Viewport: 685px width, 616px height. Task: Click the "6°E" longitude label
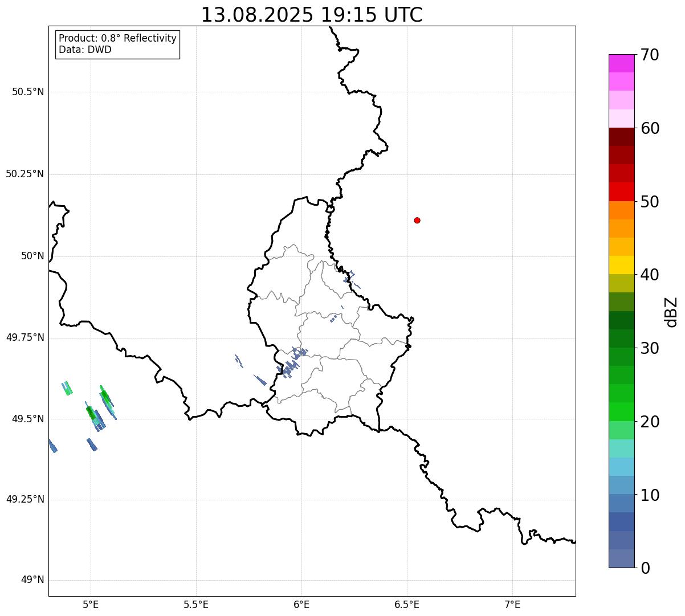click(301, 605)
